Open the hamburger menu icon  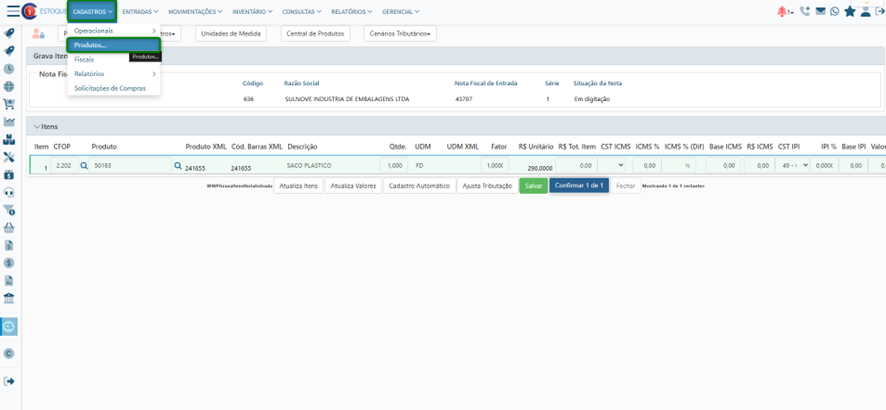pos(12,12)
